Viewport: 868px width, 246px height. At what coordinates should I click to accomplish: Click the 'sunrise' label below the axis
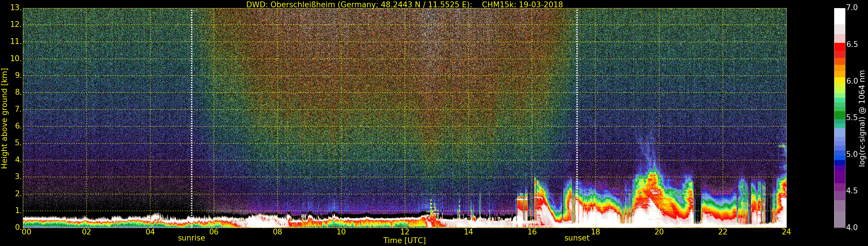point(191,238)
